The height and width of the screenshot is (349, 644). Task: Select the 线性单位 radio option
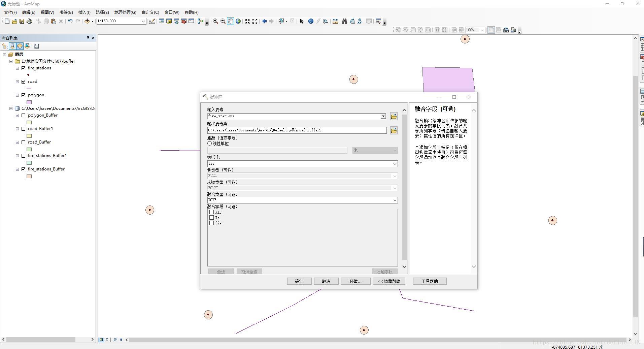click(210, 144)
